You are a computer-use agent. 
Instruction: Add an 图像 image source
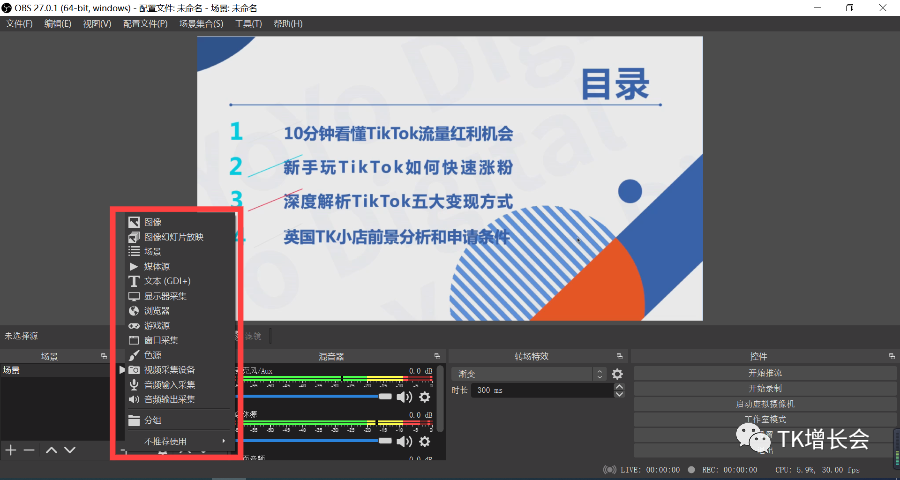179,222
